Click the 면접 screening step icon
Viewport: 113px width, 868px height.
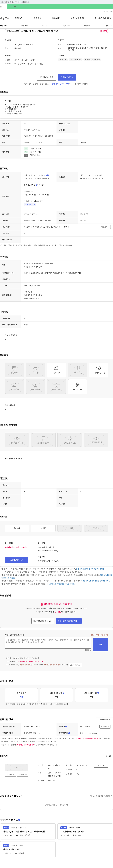[43, 528]
